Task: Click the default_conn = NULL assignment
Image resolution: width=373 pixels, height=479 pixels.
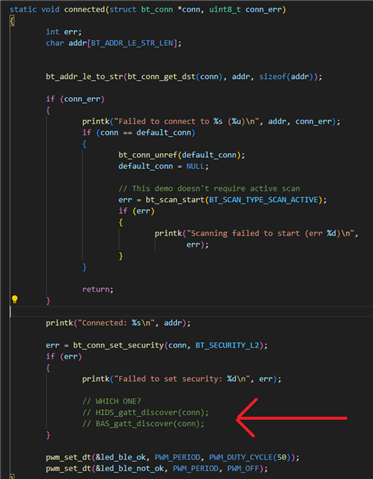Action: (x=163, y=166)
